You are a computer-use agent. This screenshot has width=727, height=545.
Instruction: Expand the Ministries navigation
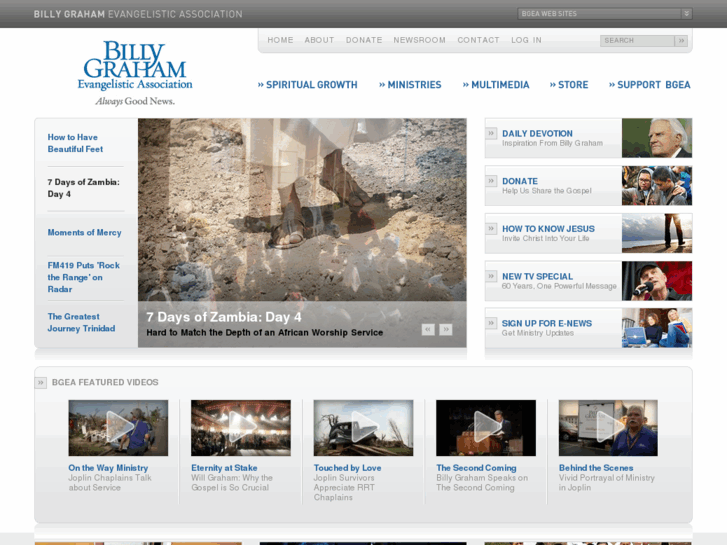tap(410, 85)
